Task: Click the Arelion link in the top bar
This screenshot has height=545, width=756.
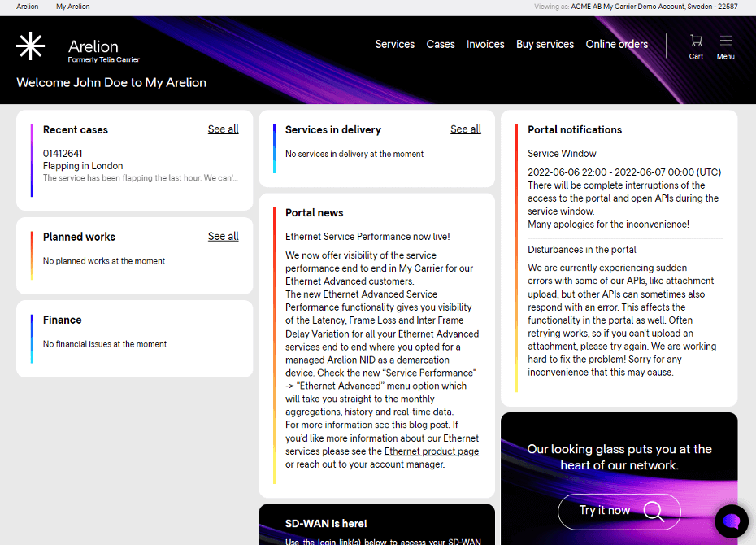Action: (28, 7)
